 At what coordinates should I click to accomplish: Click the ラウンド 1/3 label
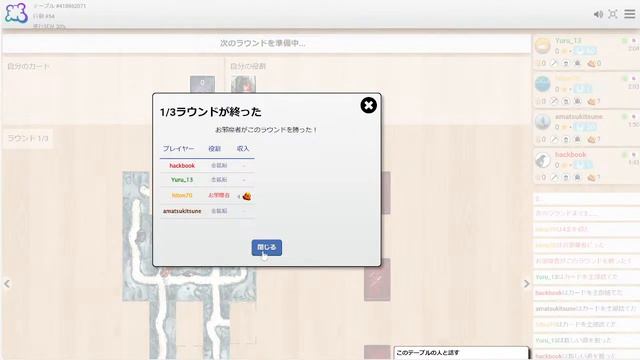[28, 139]
